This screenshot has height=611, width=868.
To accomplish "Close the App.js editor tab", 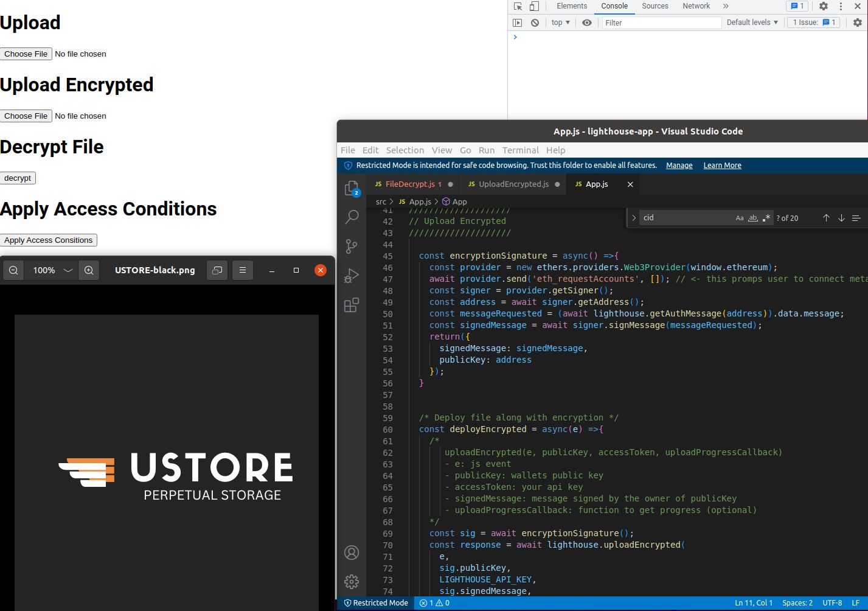I will click(x=630, y=184).
